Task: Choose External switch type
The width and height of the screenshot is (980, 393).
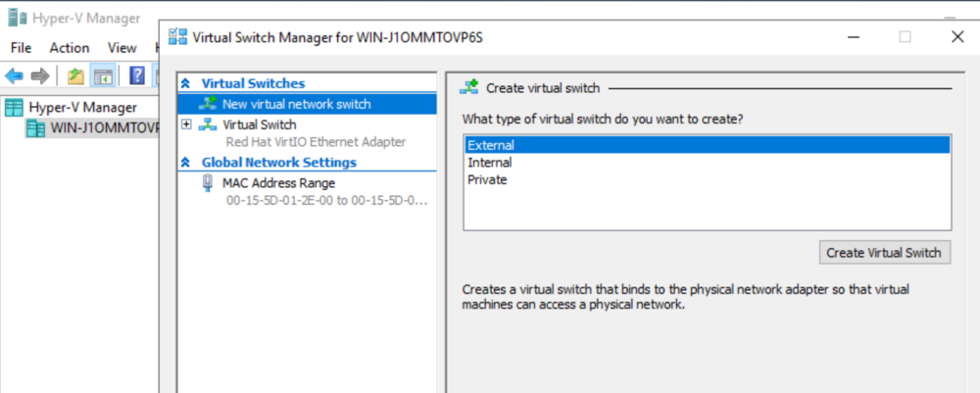Action: click(x=707, y=145)
